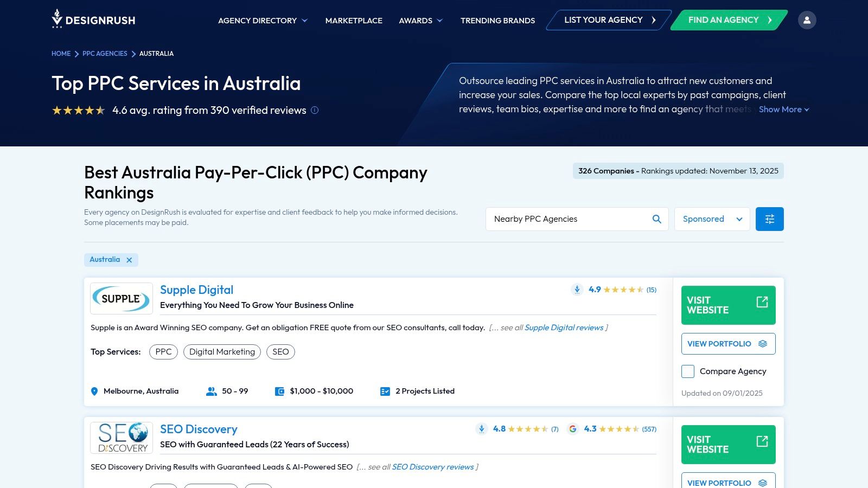Click Supple Digital's 4.9 star rating
The height and width of the screenshot is (488, 868).
tap(623, 290)
